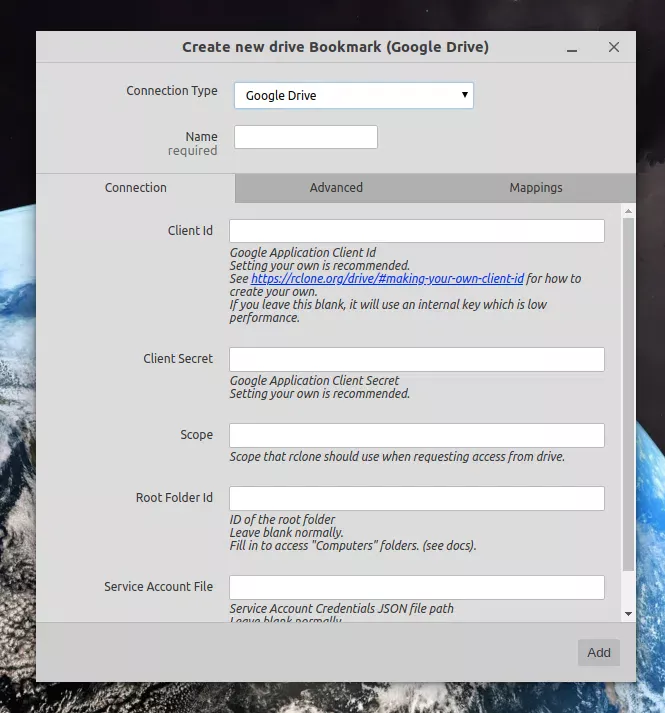Click the "Setting your own is recommended." text under Client Secret
The height and width of the screenshot is (713, 665).
319,394
